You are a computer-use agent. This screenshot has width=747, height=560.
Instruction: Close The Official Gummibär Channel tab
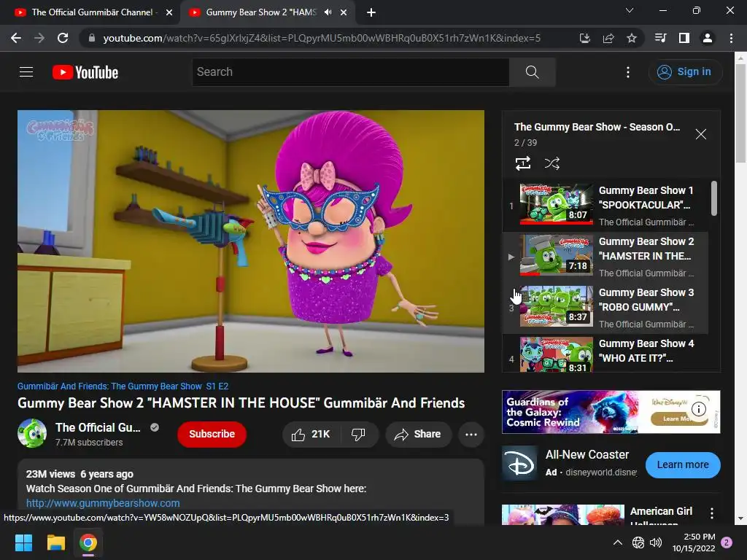(169, 12)
